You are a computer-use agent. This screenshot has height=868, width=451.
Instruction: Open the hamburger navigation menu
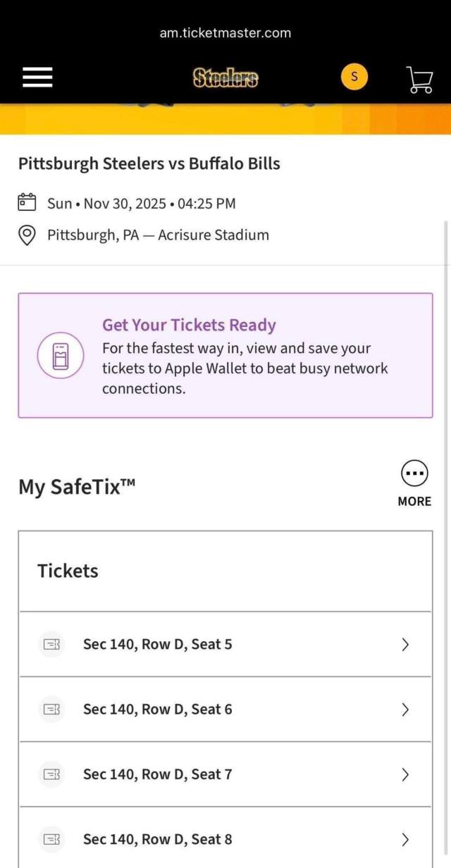(37, 77)
